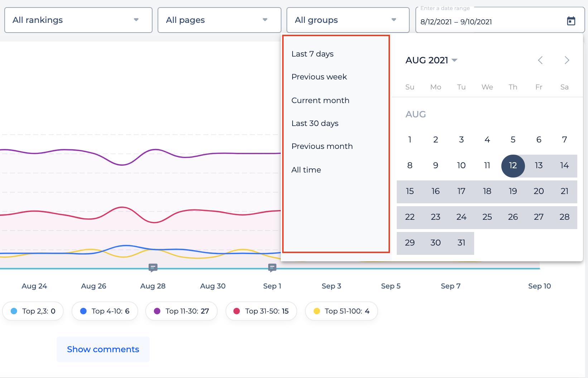This screenshot has width=588, height=378.
Task: Pick August 18 in the calendar
Action: 487,191
